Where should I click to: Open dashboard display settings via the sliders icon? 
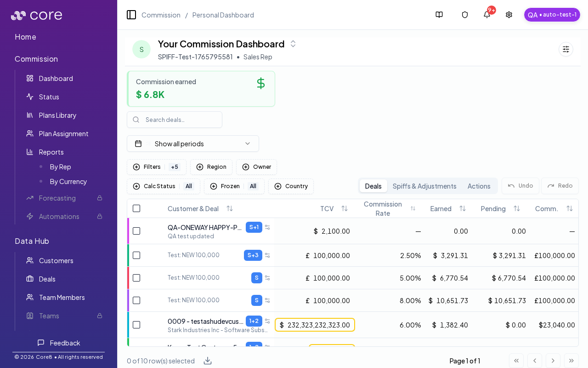(565, 49)
